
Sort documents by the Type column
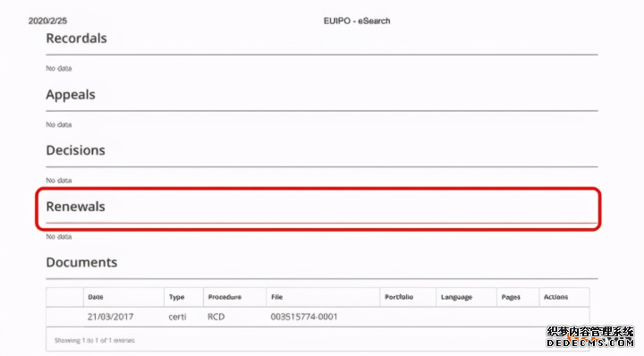point(176,297)
